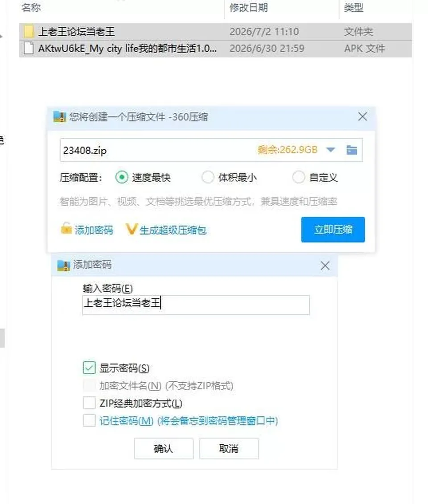Sort file list by 修改日期 column header
The width and height of the screenshot is (428, 504).
pyautogui.click(x=248, y=8)
